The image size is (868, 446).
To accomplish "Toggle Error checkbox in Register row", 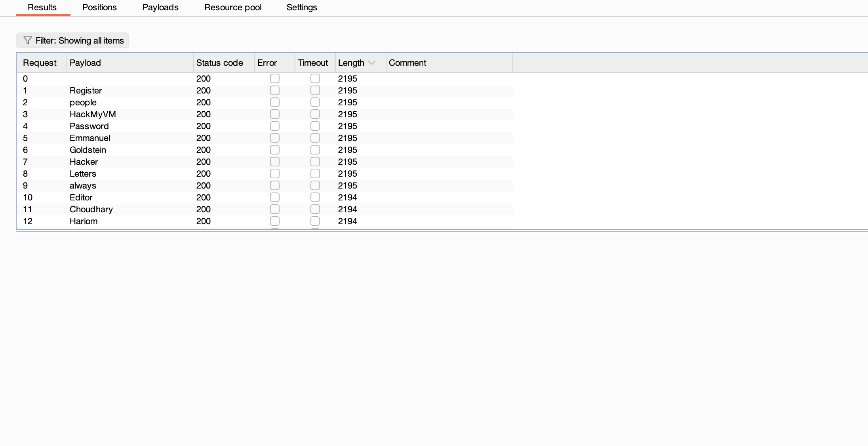I will (275, 90).
